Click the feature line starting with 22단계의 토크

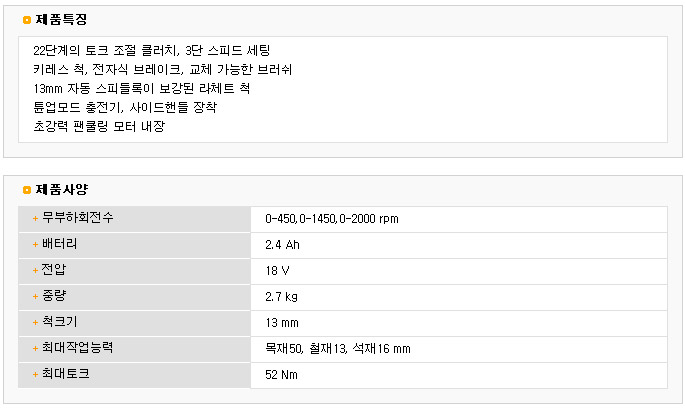pyautogui.click(x=150, y=49)
